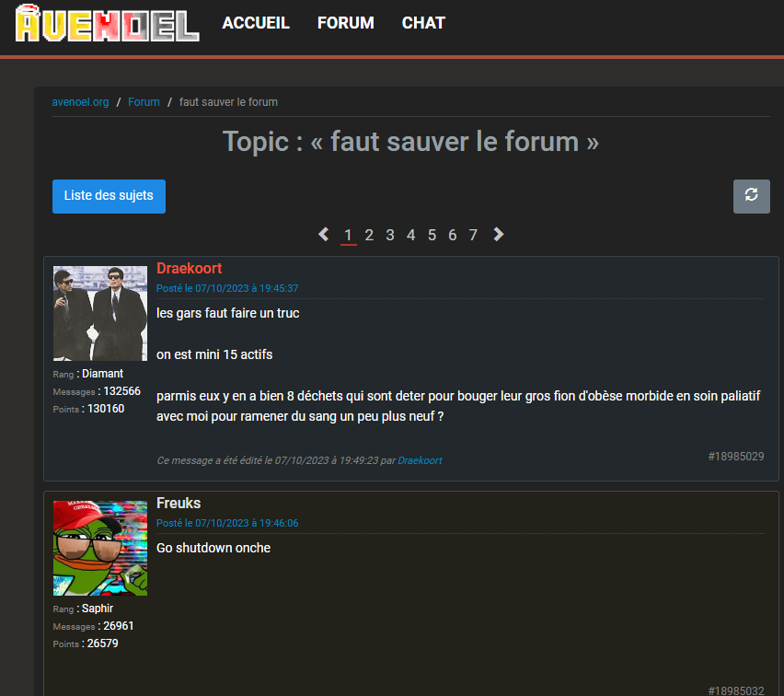784x696 pixels.
Task: Click Freuks's rank value Saphir
Action: [98, 609]
